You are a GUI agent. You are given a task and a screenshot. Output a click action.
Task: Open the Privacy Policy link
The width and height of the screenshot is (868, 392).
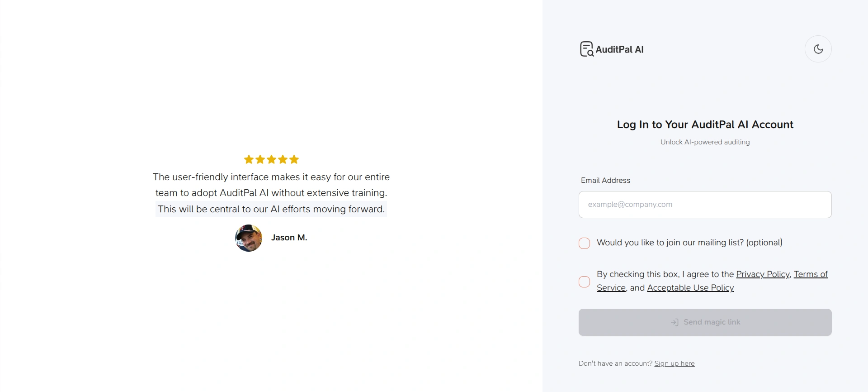[x=762, y=274]
